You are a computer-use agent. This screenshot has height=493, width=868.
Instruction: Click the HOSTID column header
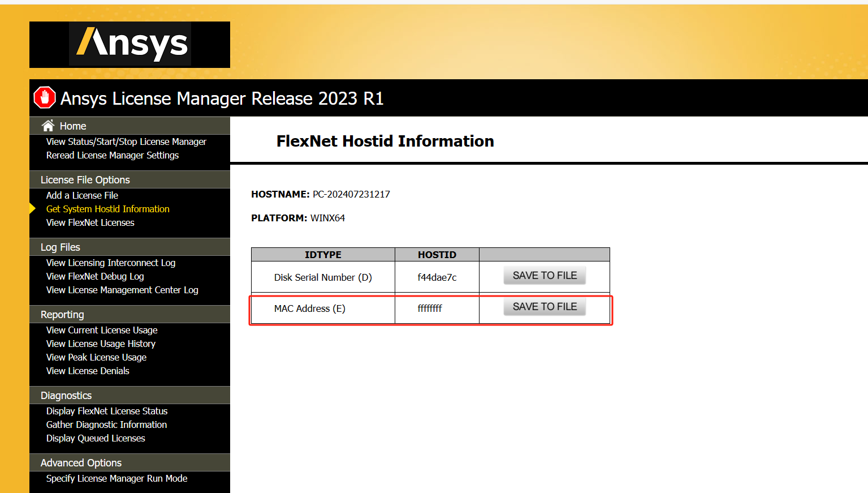coord(437,255)
